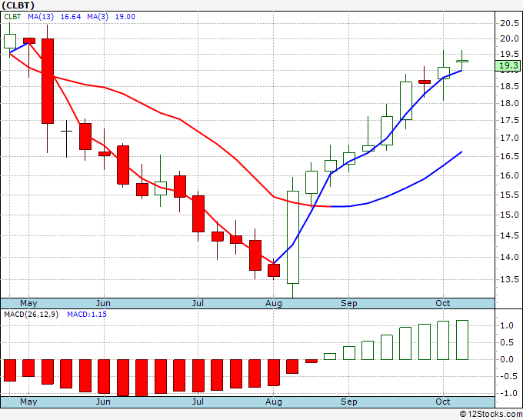Select the MA(3) legend label
Viewport: 523px width, 420px height.
[x=98, y=17]
